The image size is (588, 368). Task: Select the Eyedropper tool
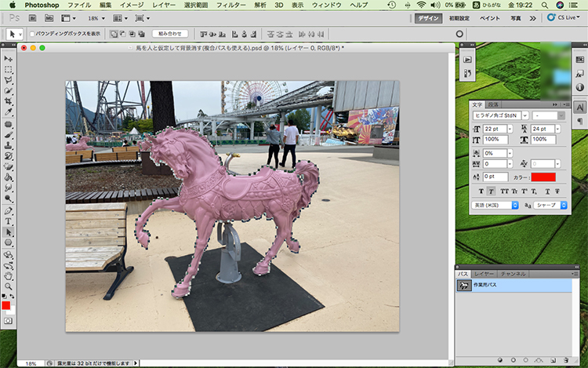point(9,111)
